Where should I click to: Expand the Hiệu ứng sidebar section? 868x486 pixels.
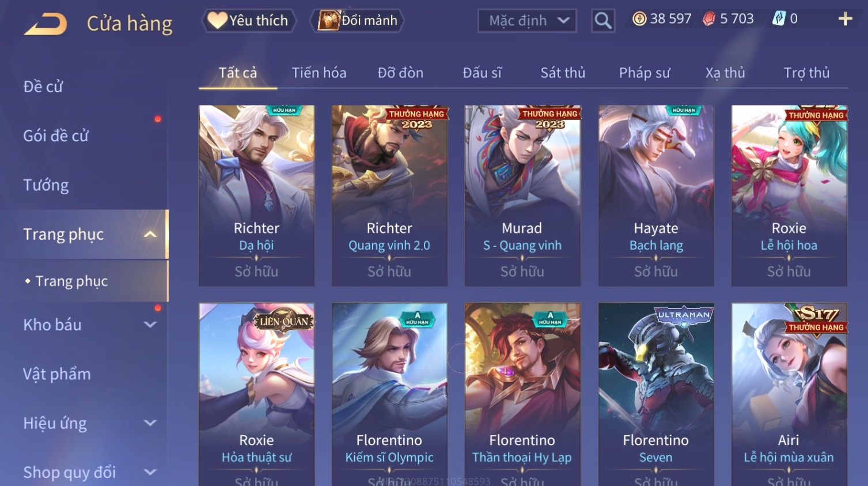(x=150, y=423)
